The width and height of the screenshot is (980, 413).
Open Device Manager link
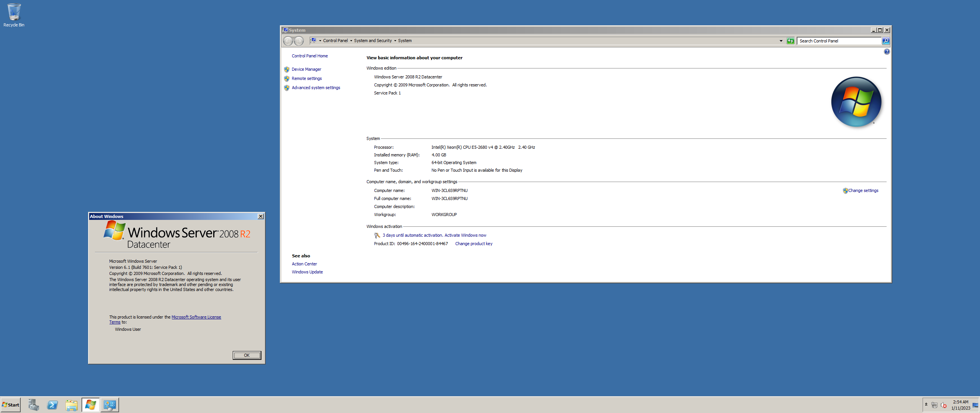point(306,69)
